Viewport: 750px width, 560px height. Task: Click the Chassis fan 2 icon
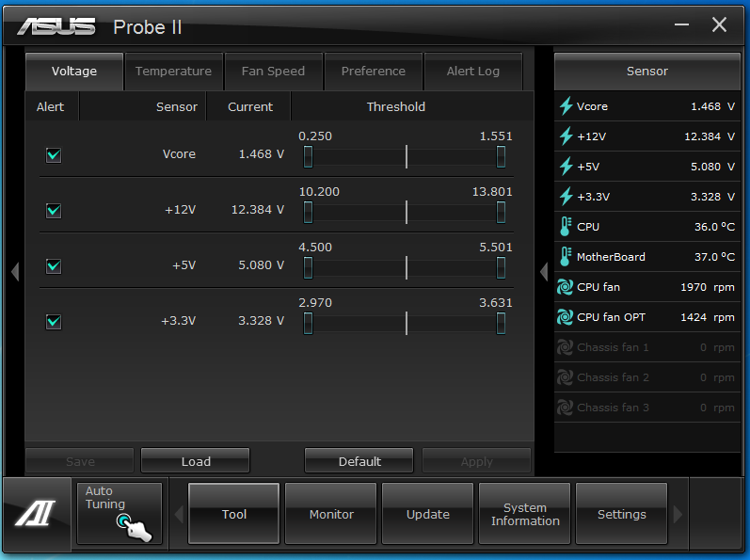pos(565,377)
